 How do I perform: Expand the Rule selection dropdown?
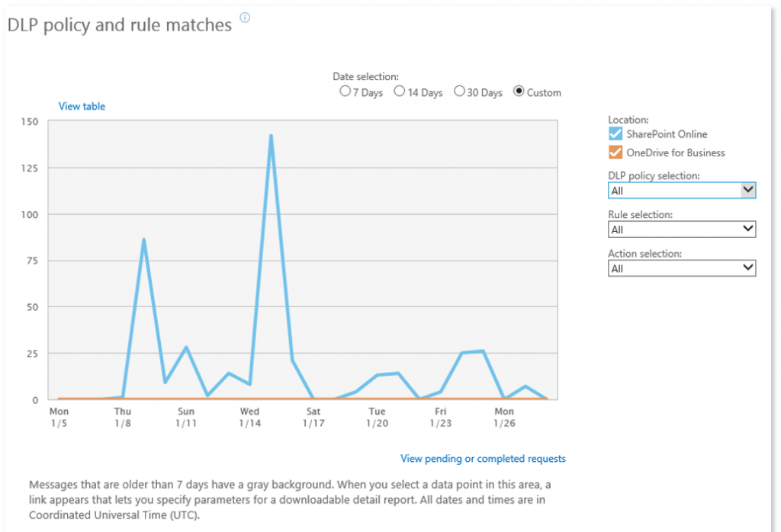681,229
